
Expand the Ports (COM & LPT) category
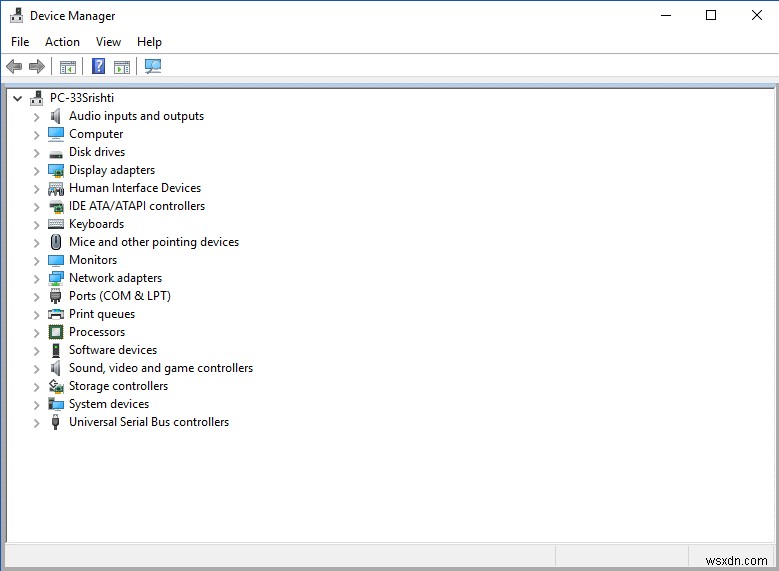[x=36, y=297]
